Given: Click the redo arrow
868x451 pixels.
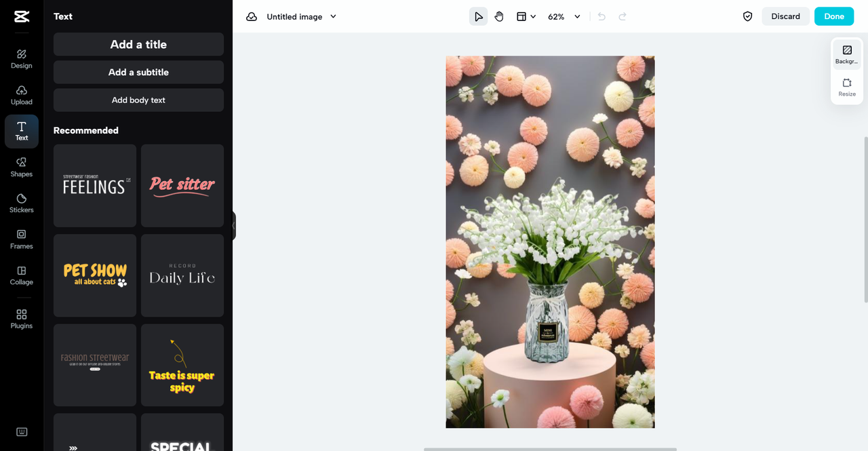Looking at the screenshot, I should (623, 16).
